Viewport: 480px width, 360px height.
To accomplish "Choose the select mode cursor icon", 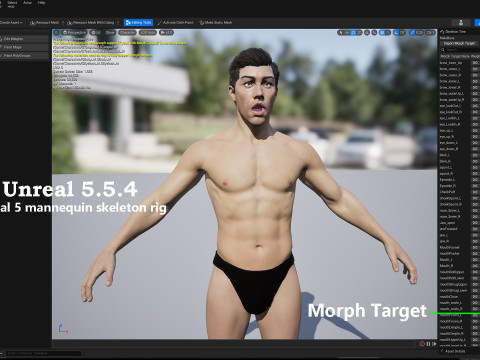I will [341, 32].
